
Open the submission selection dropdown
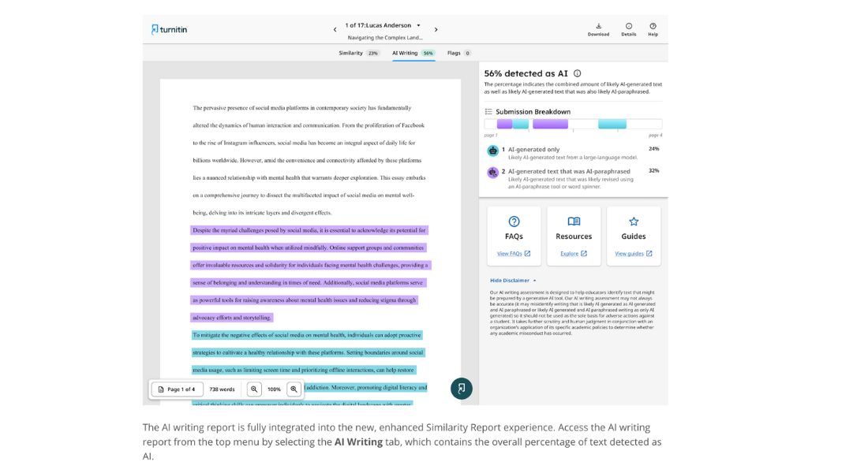pyautogui.click(x=419, y=24)
